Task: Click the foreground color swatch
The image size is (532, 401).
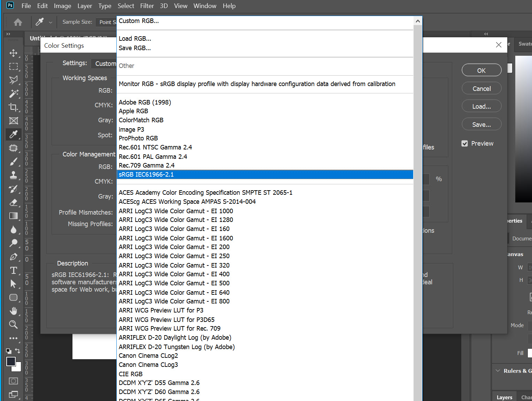Action: point(11,362)
